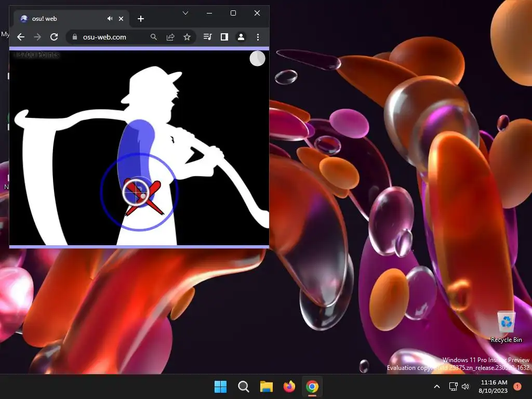Minimize the Chrome window

[209, 13]
